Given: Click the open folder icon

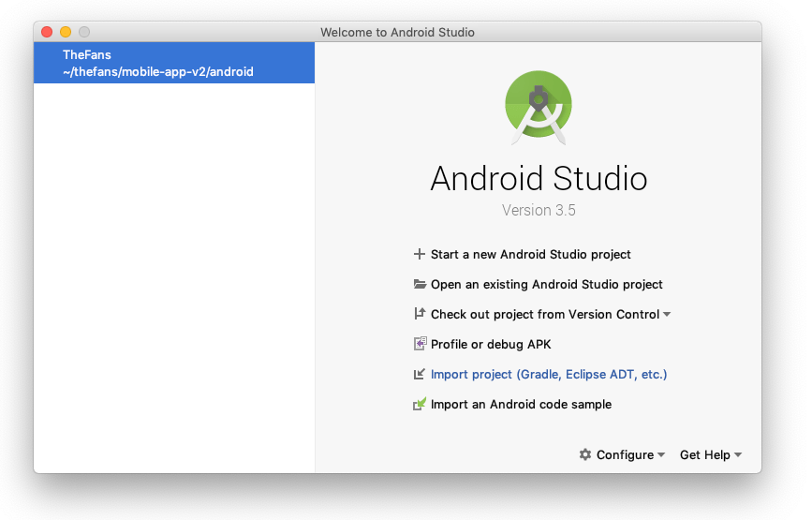Looking at the screenshot, I should (x=420, y=284).
